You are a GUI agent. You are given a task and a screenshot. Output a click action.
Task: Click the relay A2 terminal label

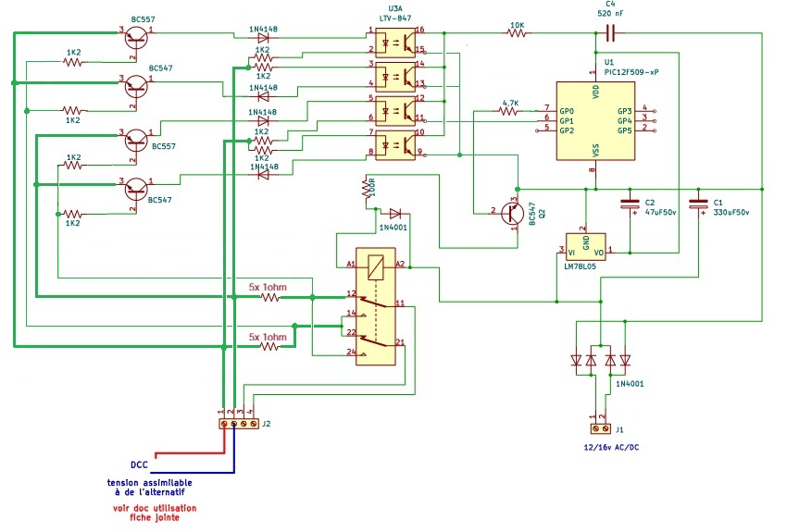point(400,265)
